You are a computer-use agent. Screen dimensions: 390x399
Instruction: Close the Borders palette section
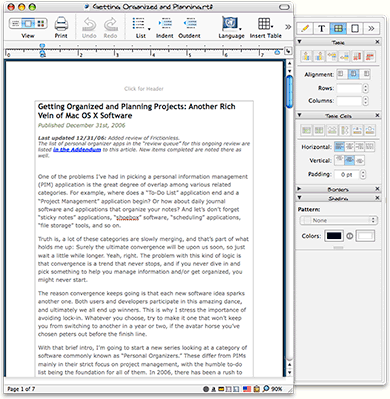click(377, 189)
